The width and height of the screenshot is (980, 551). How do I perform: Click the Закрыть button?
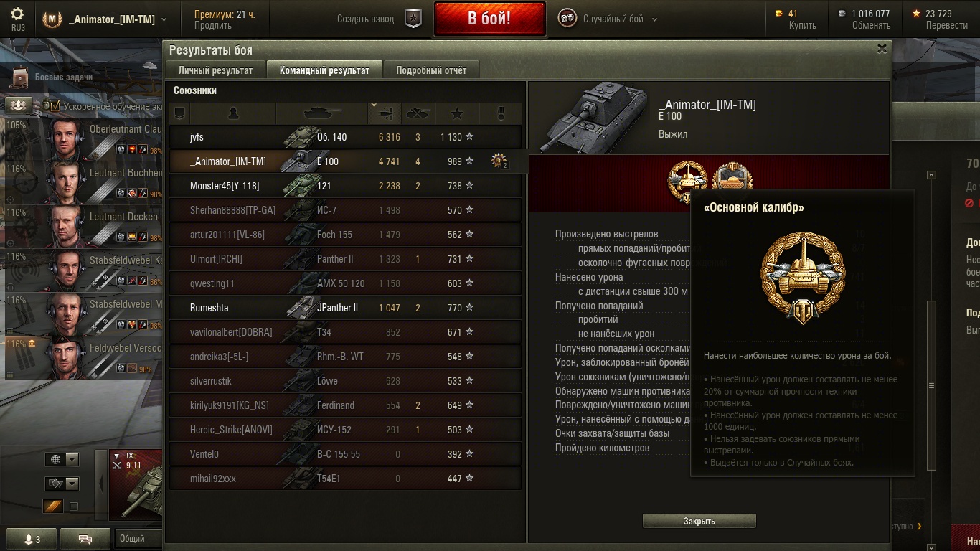[x=699, y=522]
